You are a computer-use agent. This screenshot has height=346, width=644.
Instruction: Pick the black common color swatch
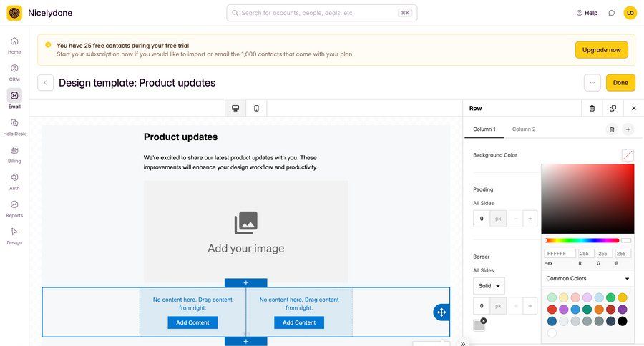pyautogui.click(x=622, y=321)
